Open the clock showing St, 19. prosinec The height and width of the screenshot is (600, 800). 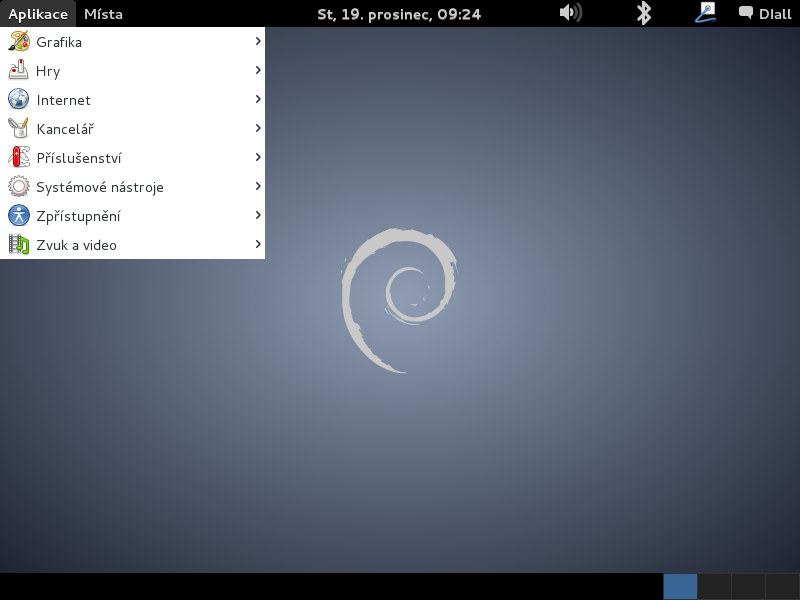tap(399, 14)
